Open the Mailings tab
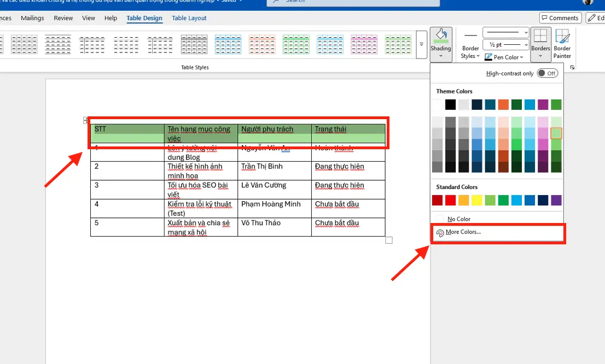The height and width of the screenshot is (364, 605). [32, 18]
